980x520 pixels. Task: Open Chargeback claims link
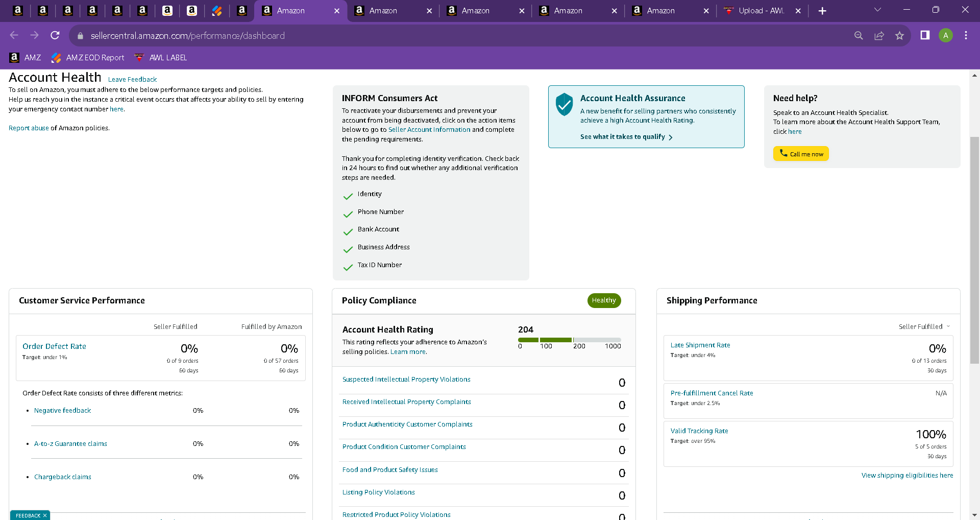click(63, 477)
